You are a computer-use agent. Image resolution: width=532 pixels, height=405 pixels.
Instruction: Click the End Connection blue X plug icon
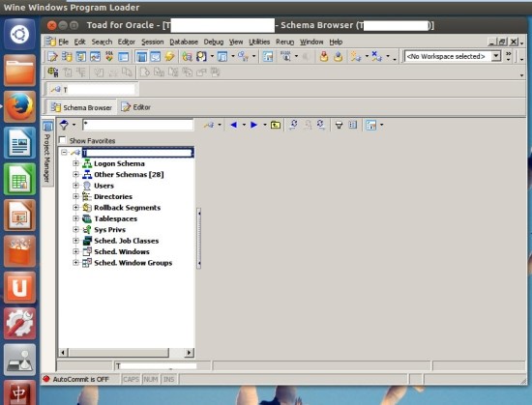point(376,57)
